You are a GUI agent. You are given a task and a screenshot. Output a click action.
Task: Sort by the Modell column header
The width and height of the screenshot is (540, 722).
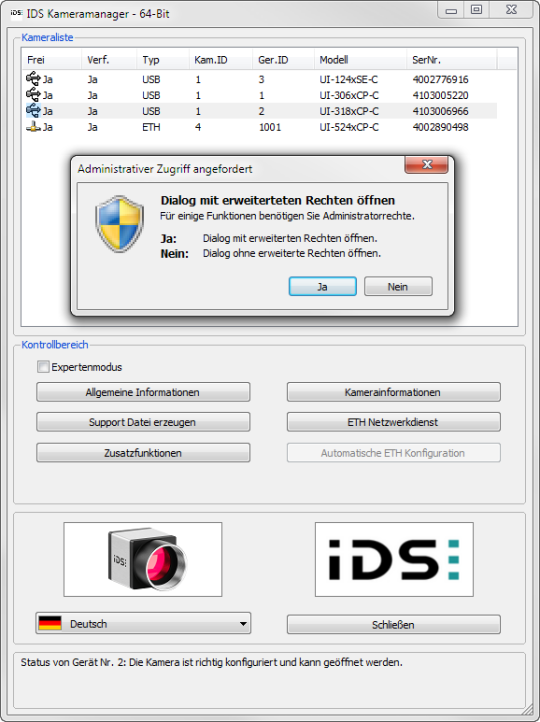(x=360, y=60)
